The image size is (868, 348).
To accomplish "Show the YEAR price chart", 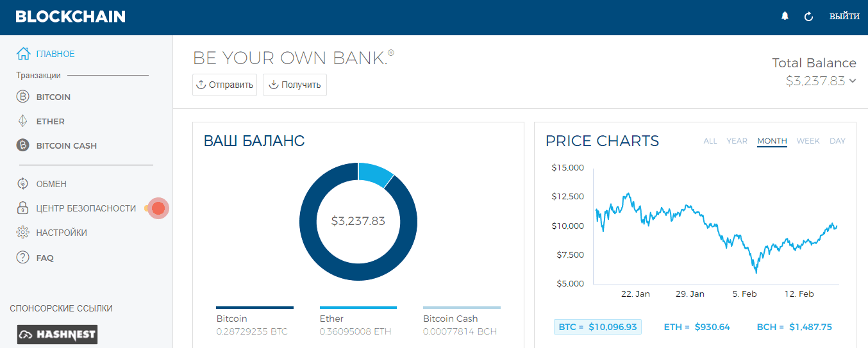I will (x=737, y=141).
